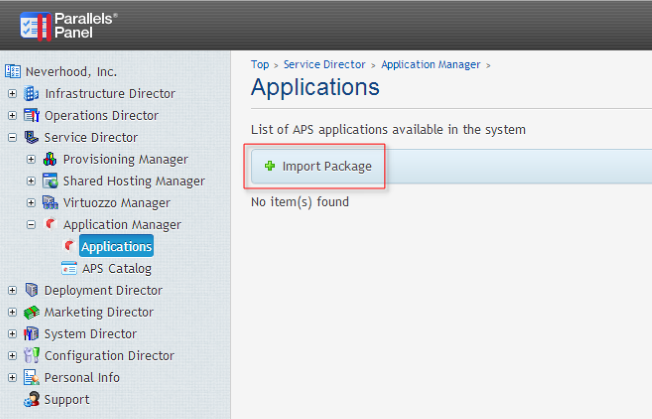Click the Import Package button
The width and height of the screenshot is (652, 419).
pos(318,166)
